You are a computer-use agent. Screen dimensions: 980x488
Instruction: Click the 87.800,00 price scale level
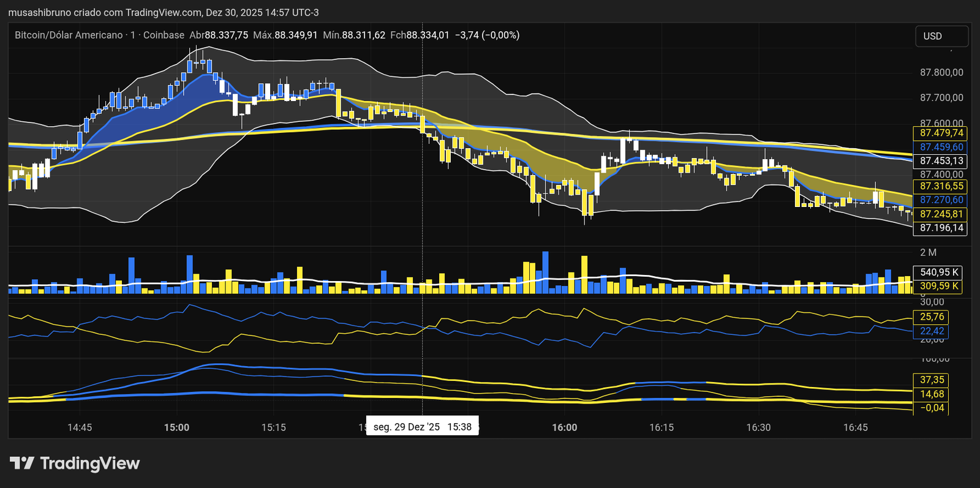[941, 72]
